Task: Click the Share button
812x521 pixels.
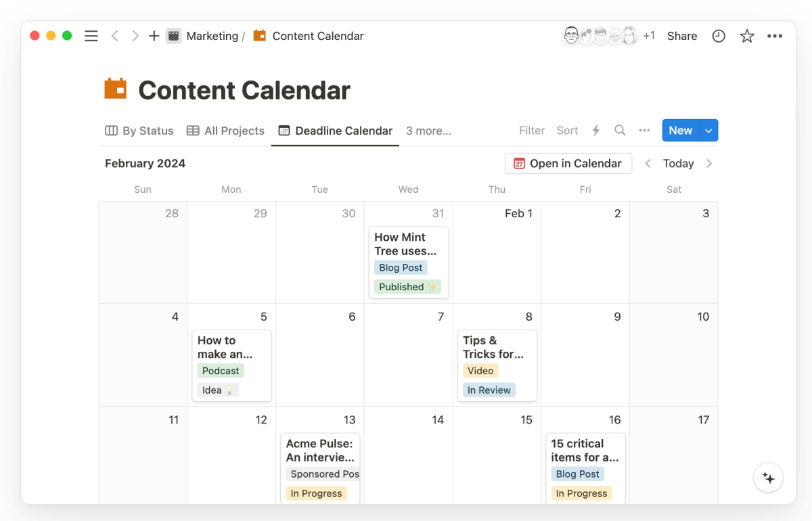Action: click(x=682, y=36)
